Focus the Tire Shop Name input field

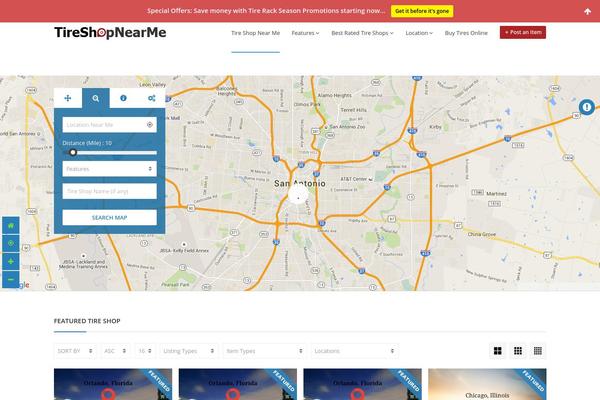tap(109, 191)
